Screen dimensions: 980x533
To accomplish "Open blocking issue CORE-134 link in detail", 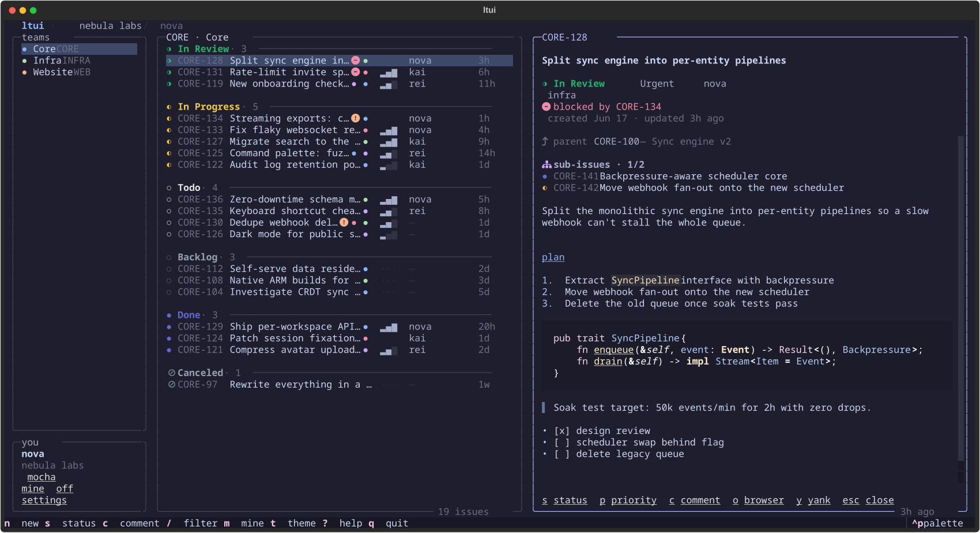I will pos(639,107).
